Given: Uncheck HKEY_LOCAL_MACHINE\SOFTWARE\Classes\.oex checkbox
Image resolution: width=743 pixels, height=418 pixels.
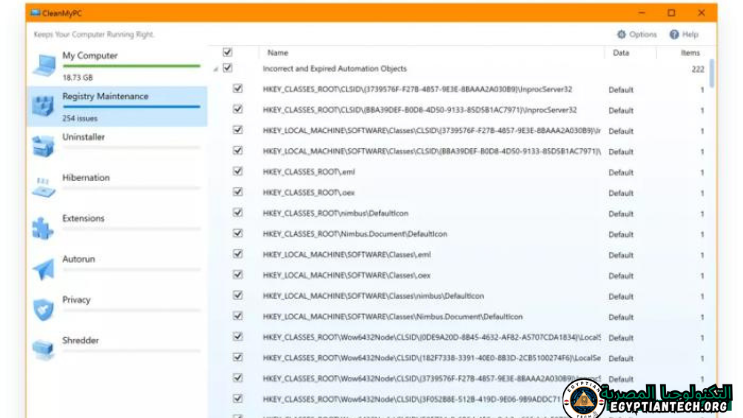Looking at the screenshot, I should (238, 274).
